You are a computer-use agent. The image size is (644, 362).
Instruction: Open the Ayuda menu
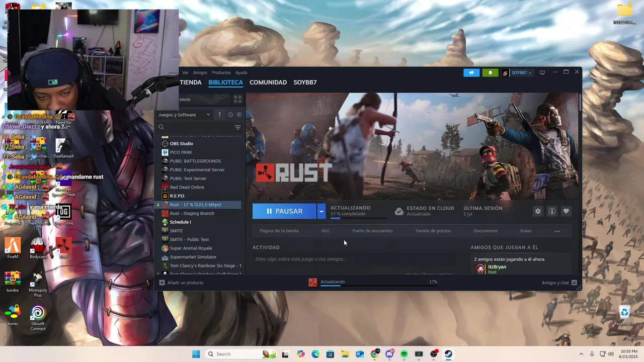point(241,72)
